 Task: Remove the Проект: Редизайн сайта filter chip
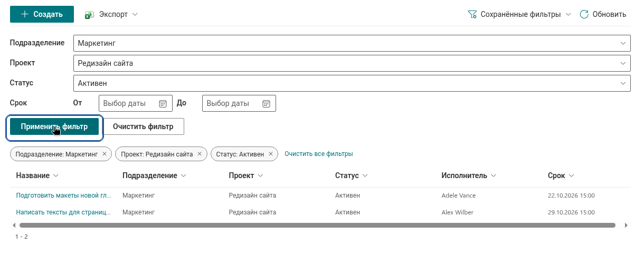[200, 154]
